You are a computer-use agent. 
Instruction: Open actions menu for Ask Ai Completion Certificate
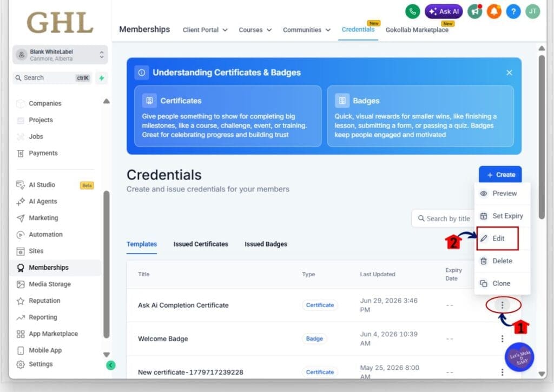[x=502, y=305]
